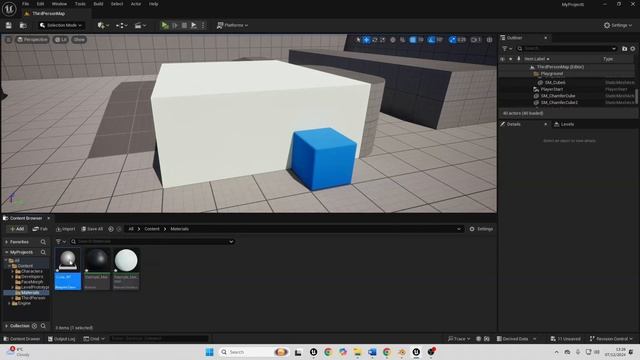
Task: Open the quick Add actor menu icon
Action: pyautogui.click(x=103, y=25)
